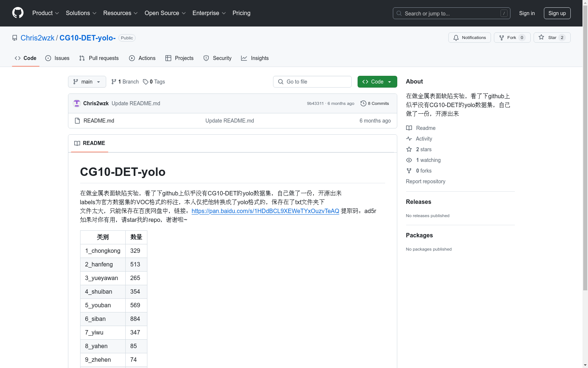Click the eye icon beside 1 watching

[x=409, y=160]
